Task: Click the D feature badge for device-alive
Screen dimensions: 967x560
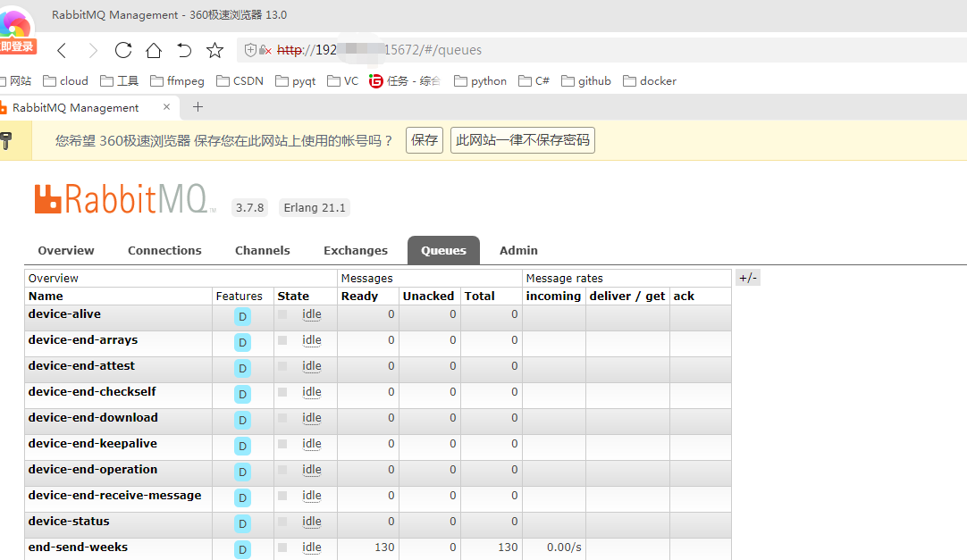Action: [x=242, y=317]
